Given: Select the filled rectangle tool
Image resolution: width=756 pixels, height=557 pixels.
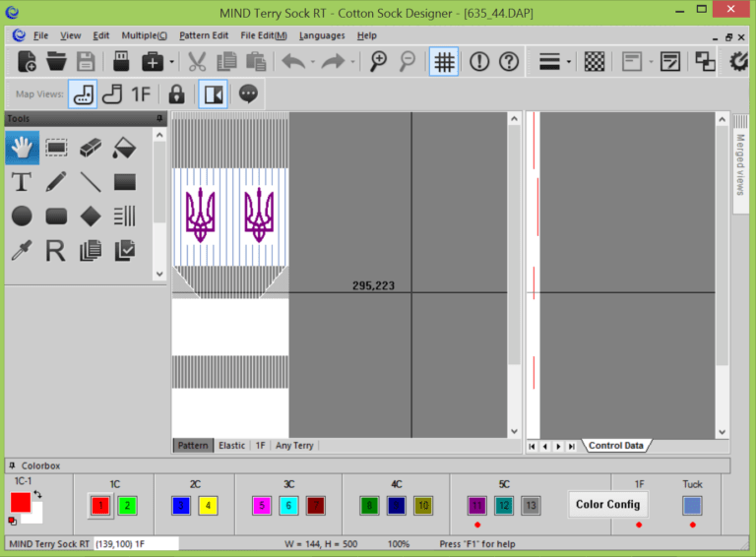Looking at the screenshot, I should point(125,182).
